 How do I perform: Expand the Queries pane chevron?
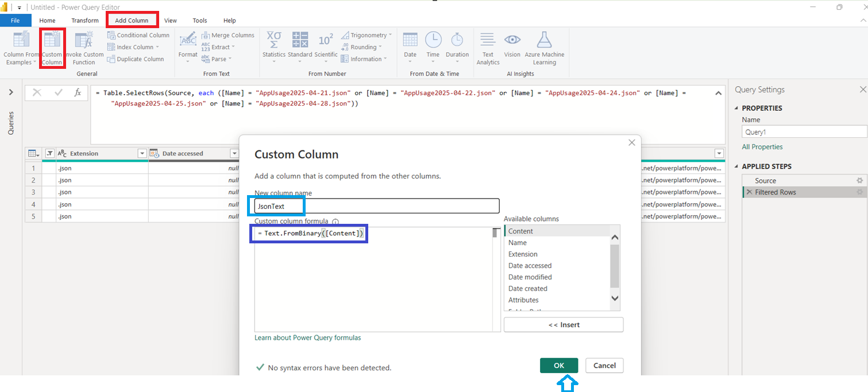pyautogui.click(x=11, y=92)
